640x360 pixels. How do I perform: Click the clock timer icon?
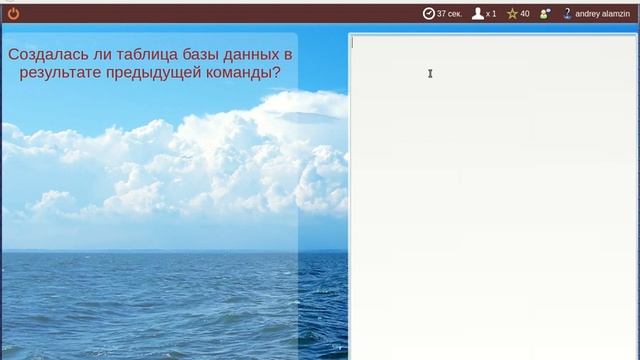(x=429, y=13)
